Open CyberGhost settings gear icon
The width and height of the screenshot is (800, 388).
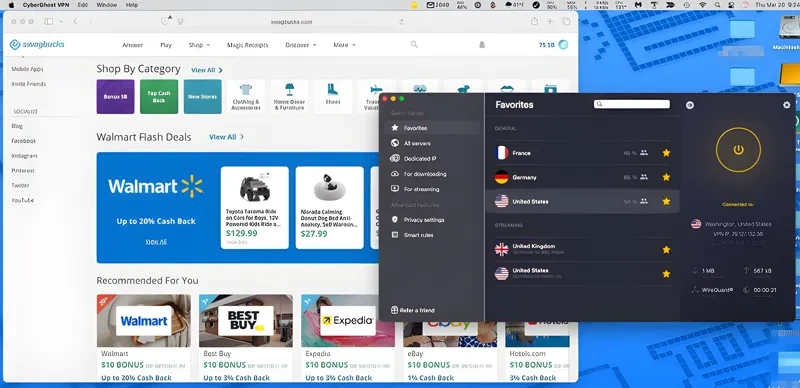[x=786, y=105]
